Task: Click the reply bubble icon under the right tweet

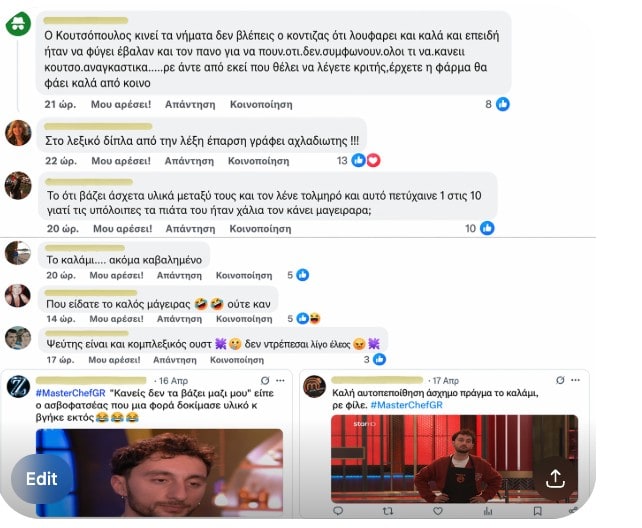Action: coord(338,511)
